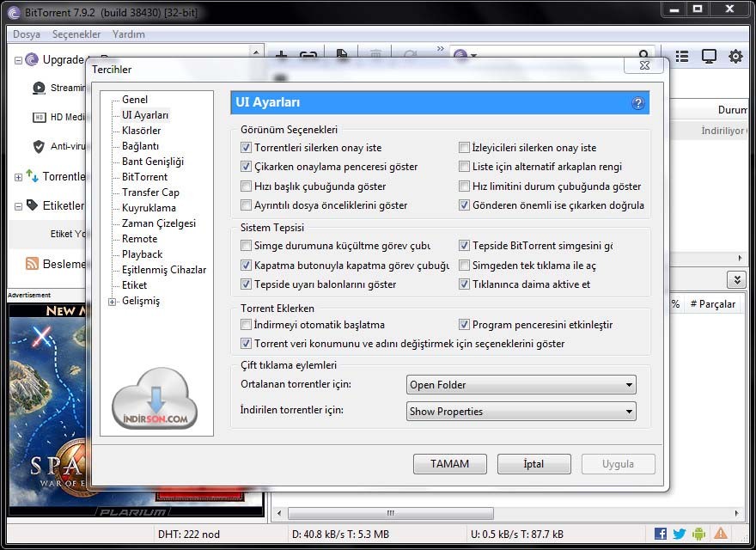Uncheck 'Gönderen önemli ise çıkarken doğrula'

tap(464, 205)
